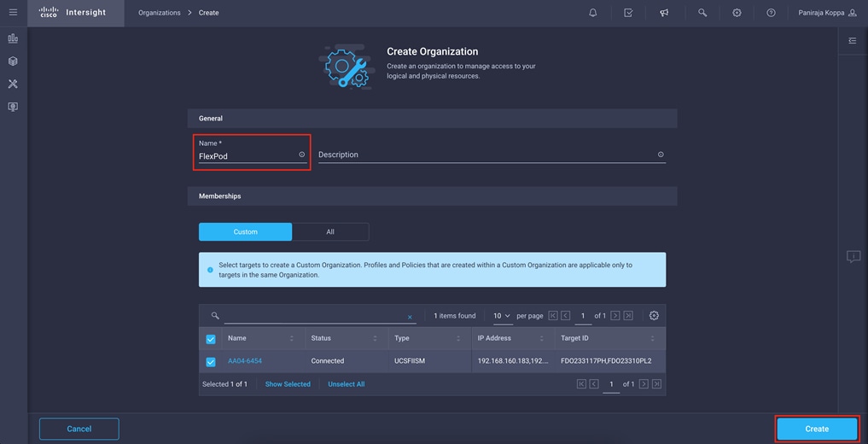Screen dimensions: 868x444
Task: Go to next page in top pager
Action: (x=615, y=316)
